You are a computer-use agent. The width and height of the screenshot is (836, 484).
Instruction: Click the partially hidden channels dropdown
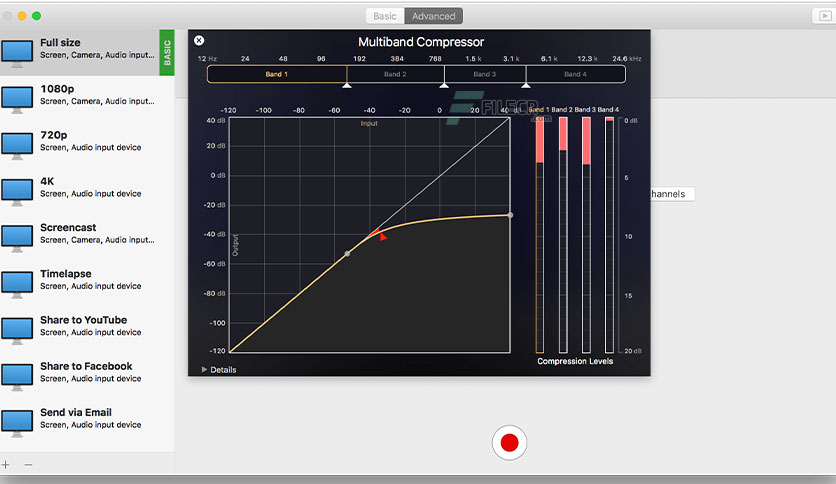click(x=672, y=194)
